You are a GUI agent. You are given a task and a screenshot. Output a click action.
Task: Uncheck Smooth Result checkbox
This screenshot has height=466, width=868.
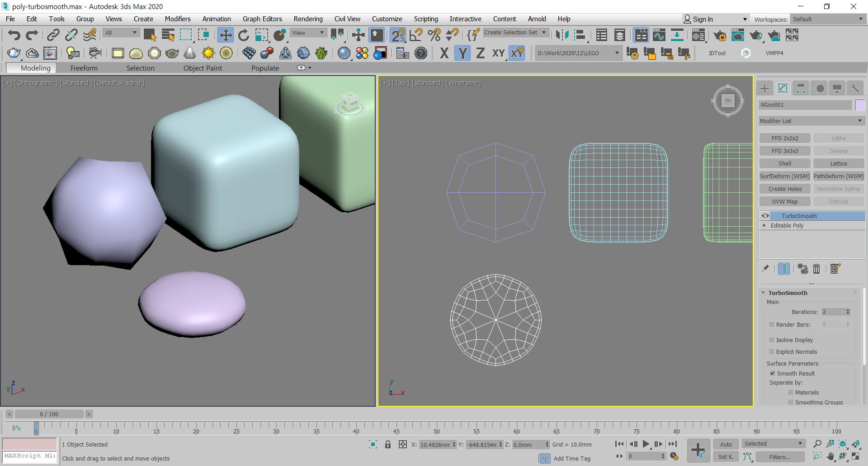pos(773,373)
